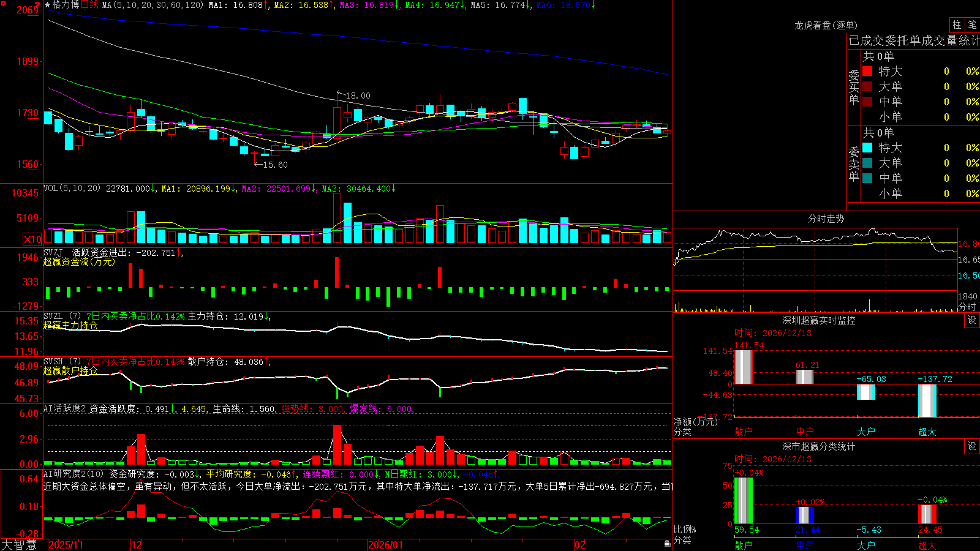Click the cyan 特大 sell-order swatch
The height and width of the screenshot is (551, 980).
pyautogui.click(x=867, y=148)
